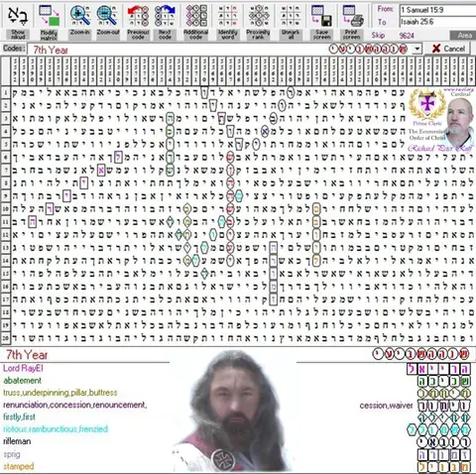This screenshot has height=474, width=476.
Task: Click the firstly,first legend entry
Action: [x=19, y=417]
